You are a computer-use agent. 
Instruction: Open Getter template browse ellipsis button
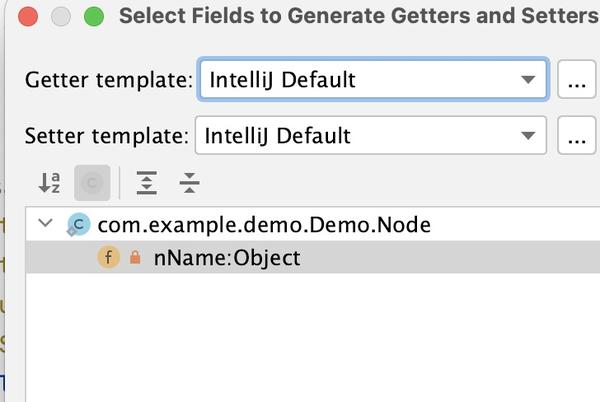click(x=575, y=81)
